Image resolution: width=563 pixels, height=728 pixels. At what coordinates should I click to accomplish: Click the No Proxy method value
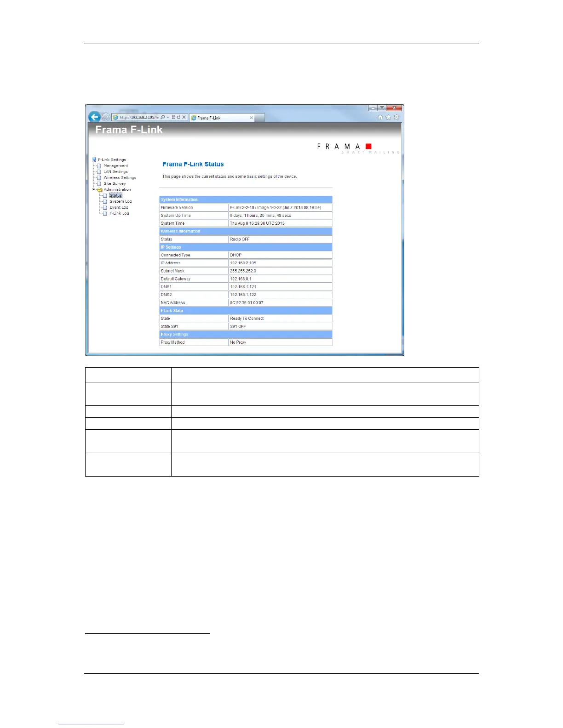point(281,342)
